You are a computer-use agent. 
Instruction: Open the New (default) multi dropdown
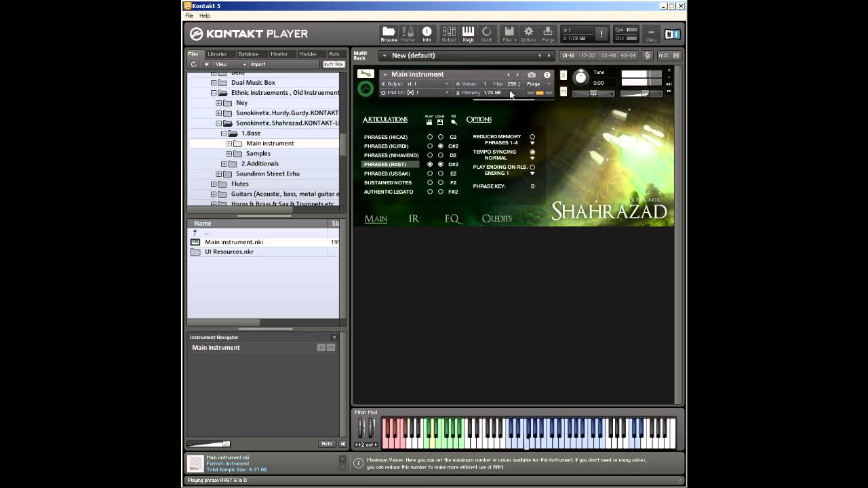(384, 56)
